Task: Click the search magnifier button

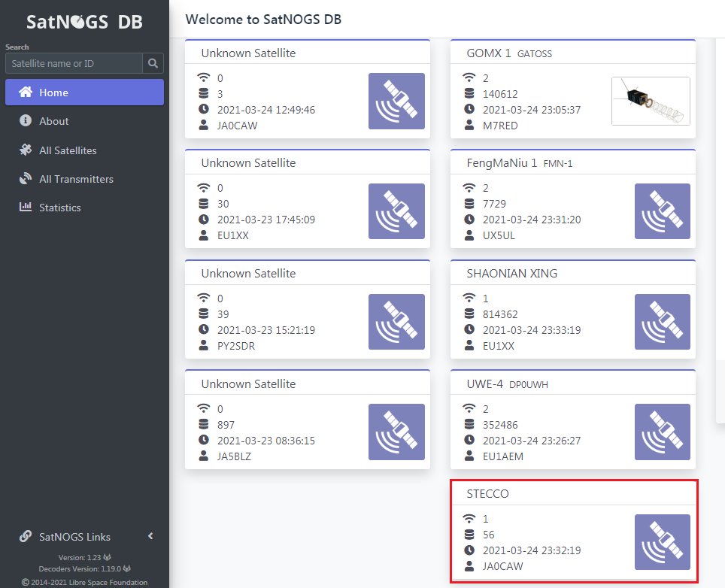Action: 153,63
